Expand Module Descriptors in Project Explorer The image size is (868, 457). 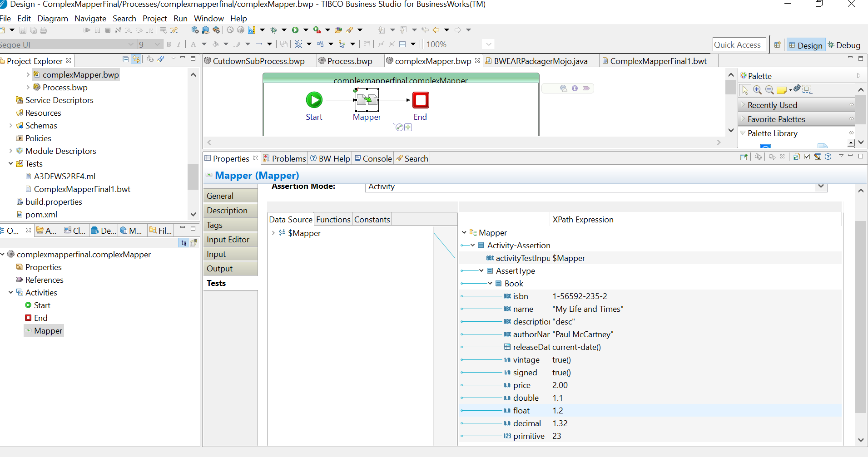(10, 151)
